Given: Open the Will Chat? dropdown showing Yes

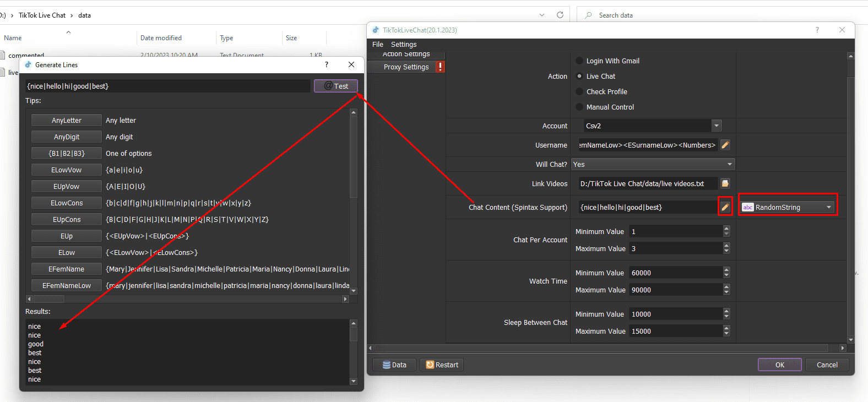Looking at the screenshot, I should [653, 164].
